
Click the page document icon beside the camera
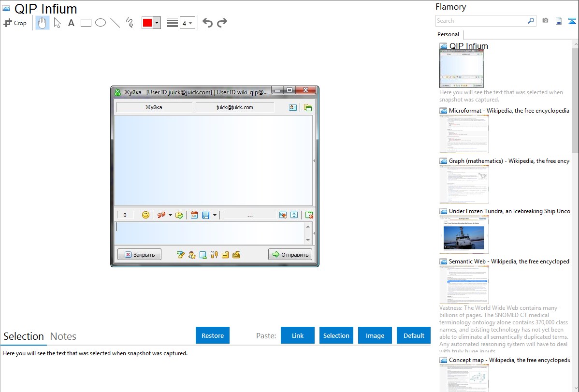coord(559,21)
